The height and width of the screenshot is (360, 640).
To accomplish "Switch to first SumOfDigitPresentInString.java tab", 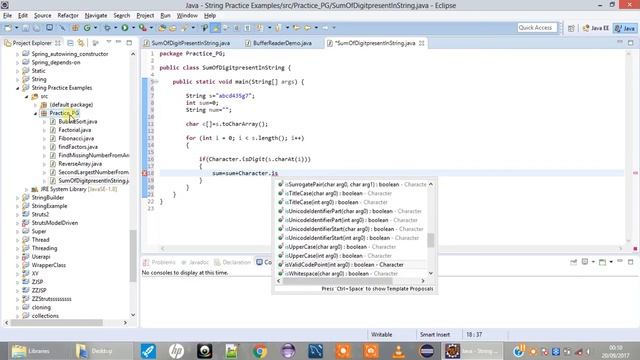I will pos(187,43).
